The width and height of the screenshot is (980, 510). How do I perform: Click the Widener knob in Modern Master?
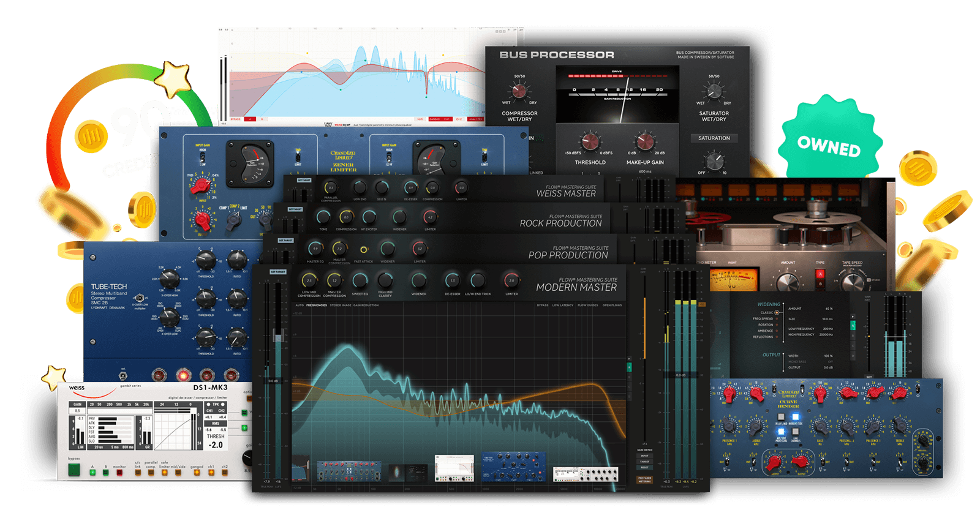[419, 281]
